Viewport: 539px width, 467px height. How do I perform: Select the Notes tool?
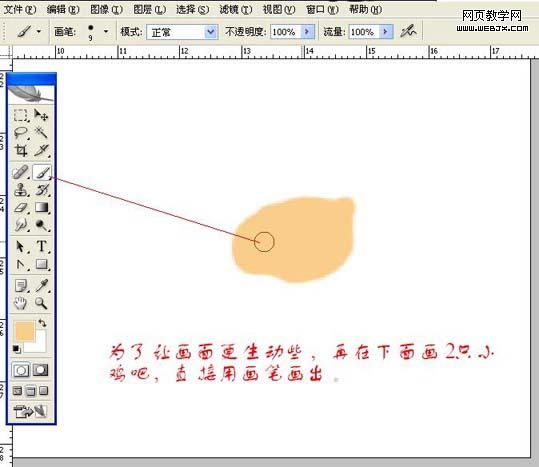[x=21, y=286]
